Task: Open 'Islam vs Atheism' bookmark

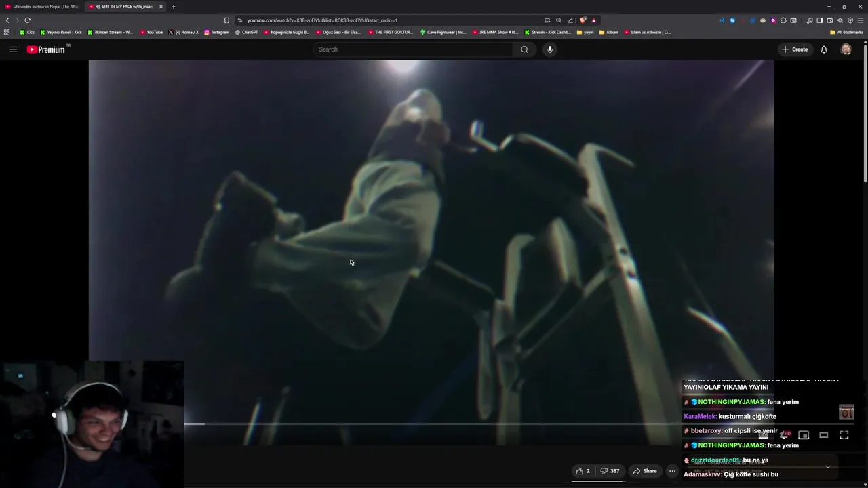Action: coord(647,32)
